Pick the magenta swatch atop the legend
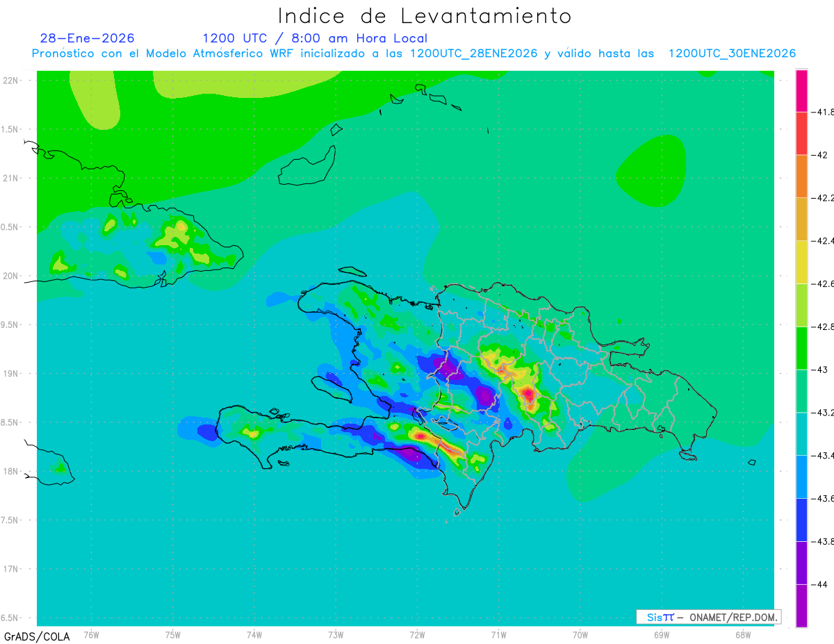Viewport: 834px width, 644px height. tap(801, 91)
